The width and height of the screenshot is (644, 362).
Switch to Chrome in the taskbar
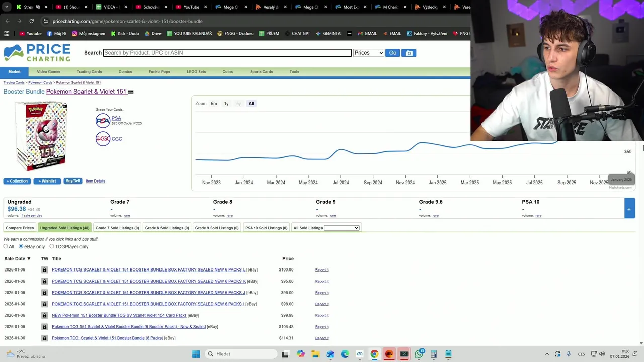pyautogui.click(x=374, y=354)
